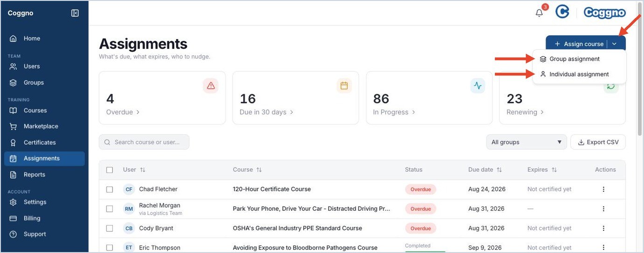
Task: Open actions menu for Eric Thompson row
Action: click(603, 247)
